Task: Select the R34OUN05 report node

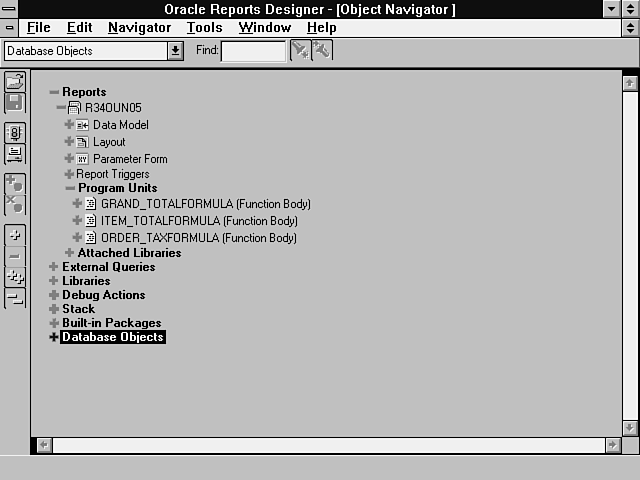Action: [108, 108]
